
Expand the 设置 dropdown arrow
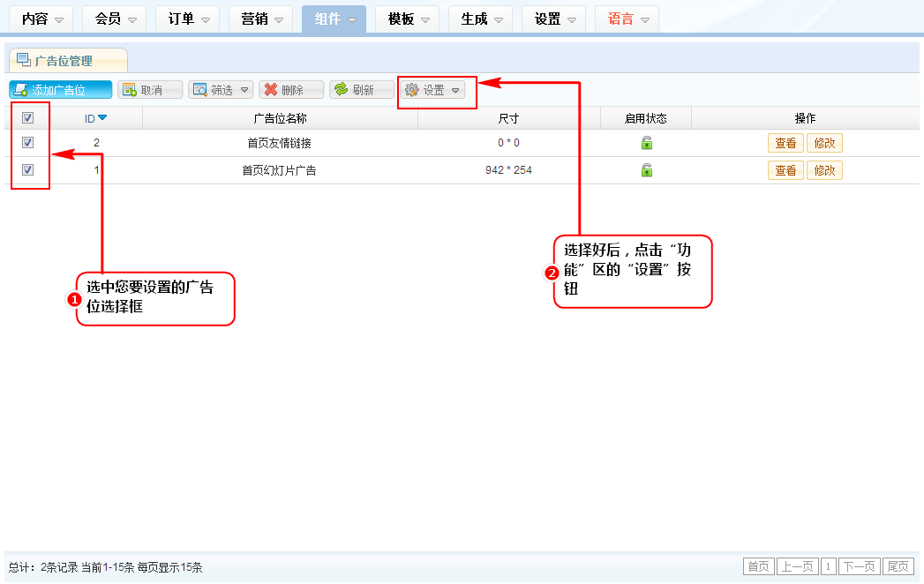(x=455, y=90)
